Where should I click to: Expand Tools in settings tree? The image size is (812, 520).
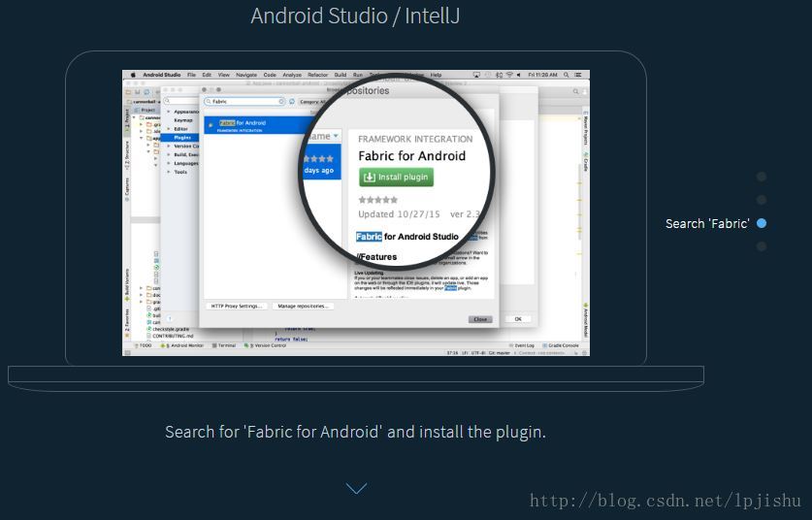click(x=168, y=172)
